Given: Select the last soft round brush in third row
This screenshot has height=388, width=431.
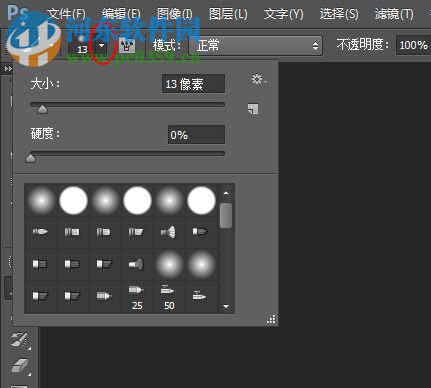Looking at the screenshot, I should [201, 264].
